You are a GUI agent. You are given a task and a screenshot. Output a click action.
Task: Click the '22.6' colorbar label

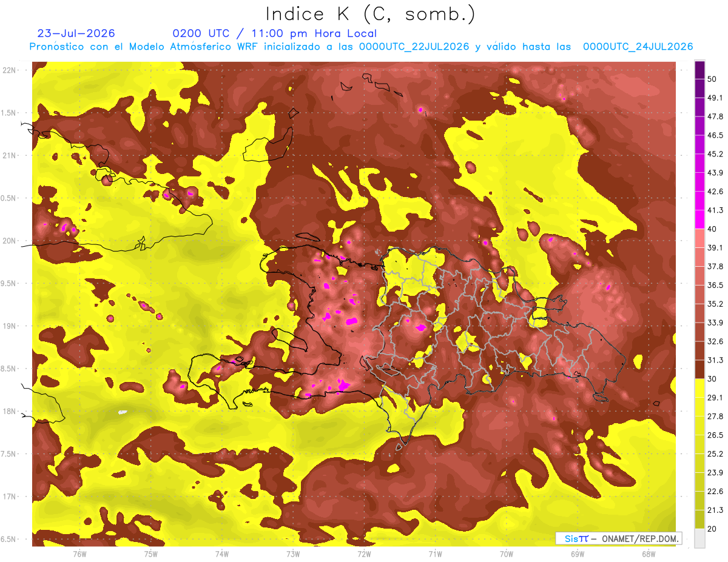click(715, 492)
